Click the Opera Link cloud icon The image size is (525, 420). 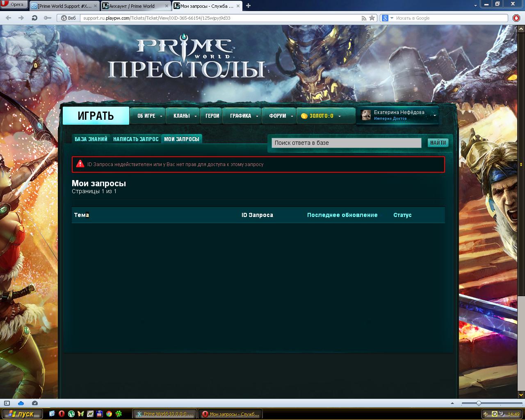(21, 403)
